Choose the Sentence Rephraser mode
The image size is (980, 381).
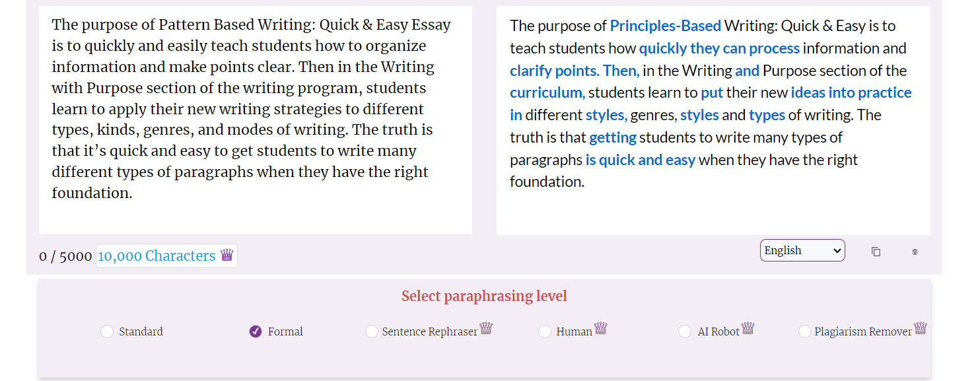[372, 331]
